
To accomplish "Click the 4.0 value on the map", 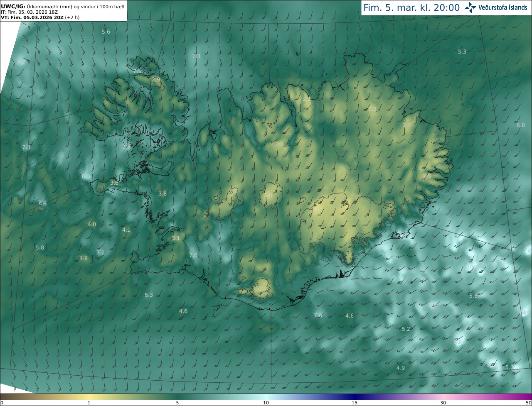I will tap(91, 224).
